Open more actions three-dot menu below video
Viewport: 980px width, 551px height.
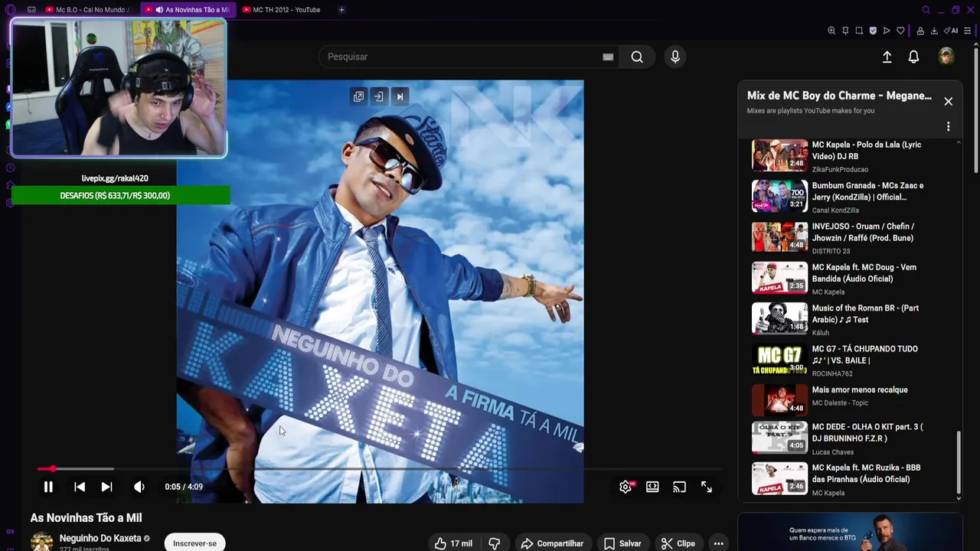pyautogui.click(x=718, y=543)
